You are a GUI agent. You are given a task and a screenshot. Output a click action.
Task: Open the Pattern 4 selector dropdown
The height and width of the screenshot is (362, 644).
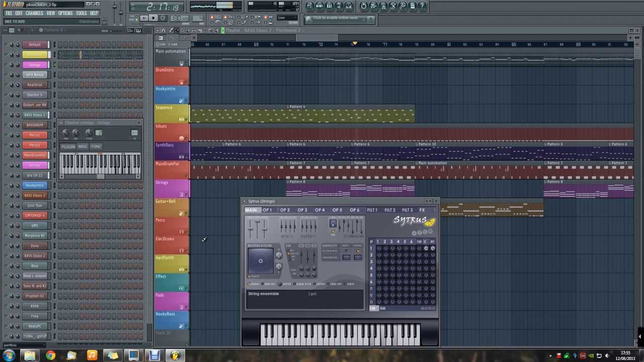tap(54, 30)
